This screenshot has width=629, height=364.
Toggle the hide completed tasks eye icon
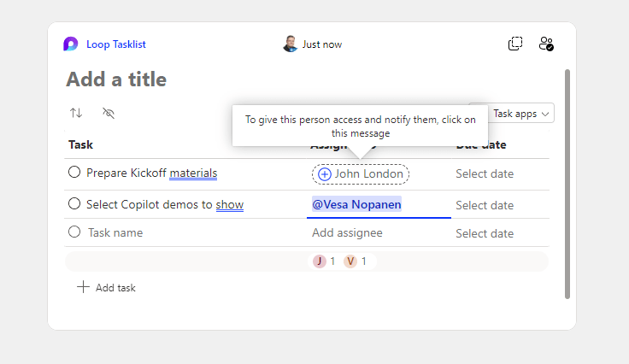109,113
